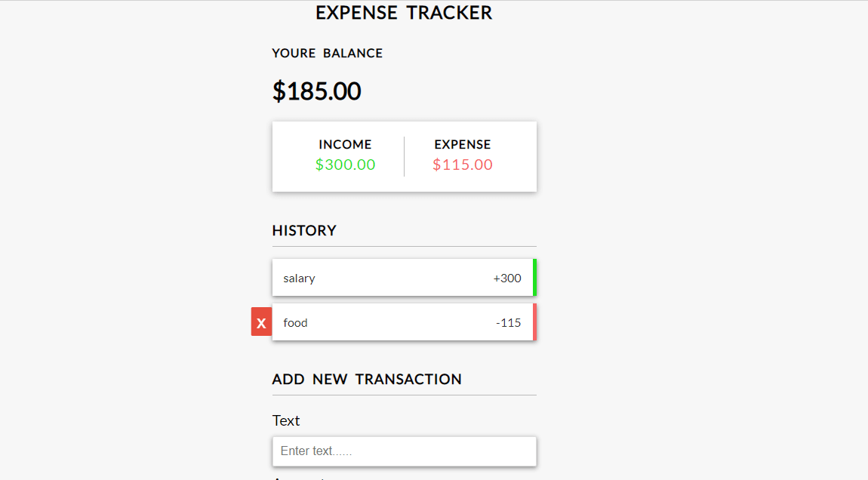Click the +300 amount on salary
Viewport: 868px width, 480px height.
click(507, 278)
